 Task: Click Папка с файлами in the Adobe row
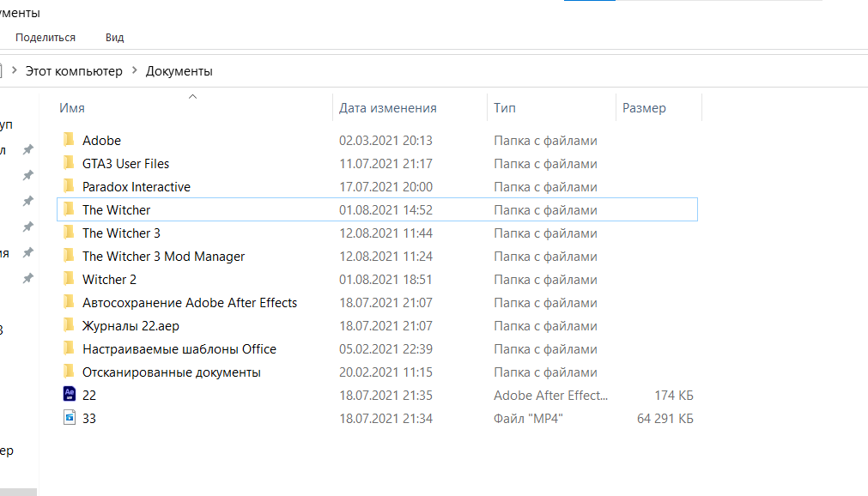point(545,141)
